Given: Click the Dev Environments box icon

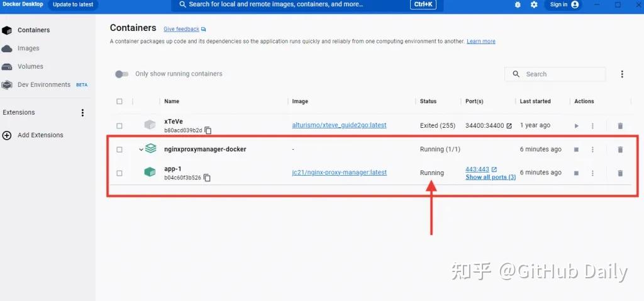Looking at the screenshot, I should click(7, 85).
